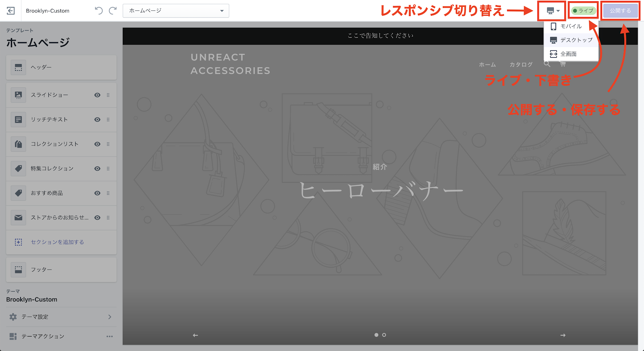Select モバイル from the view menu
Screen dimensions: 644x351
[571, 27]
